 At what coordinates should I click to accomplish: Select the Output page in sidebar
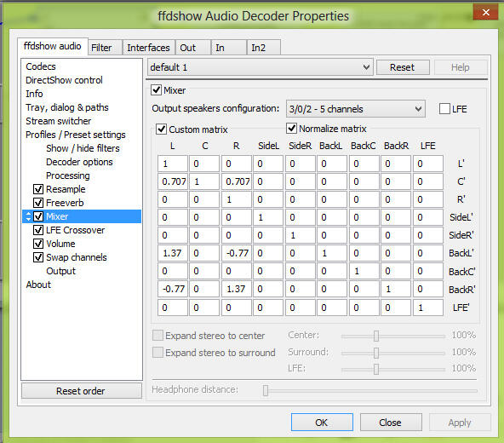[x=60, y=271]
